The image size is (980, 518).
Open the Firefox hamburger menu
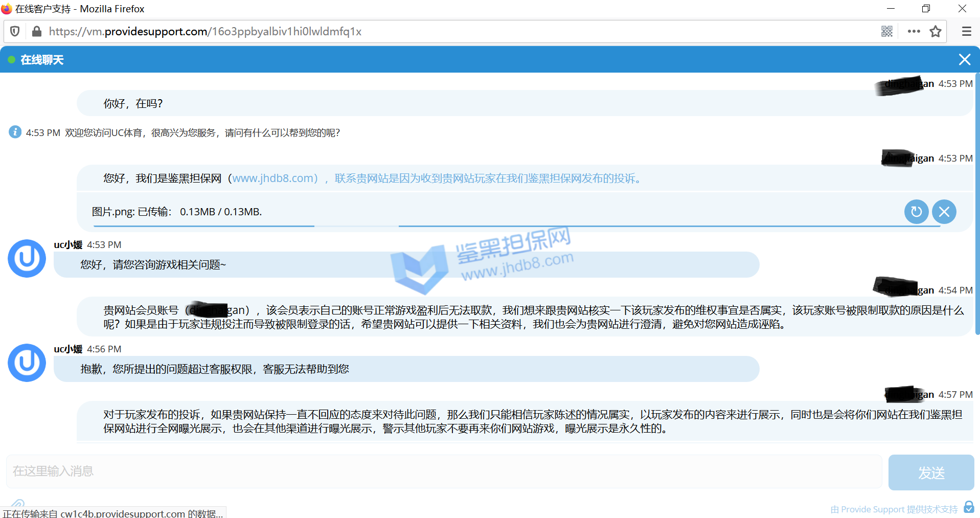coord(966,32)
